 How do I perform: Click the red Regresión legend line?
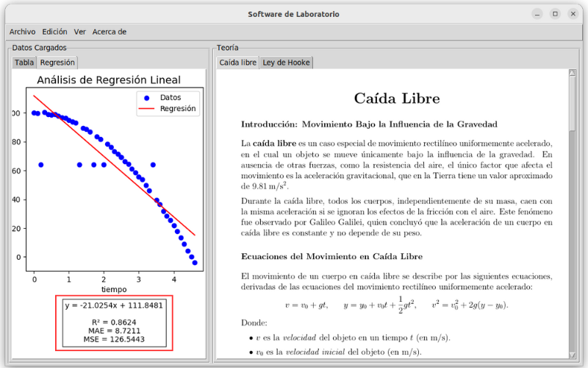[x=146, y=109]
